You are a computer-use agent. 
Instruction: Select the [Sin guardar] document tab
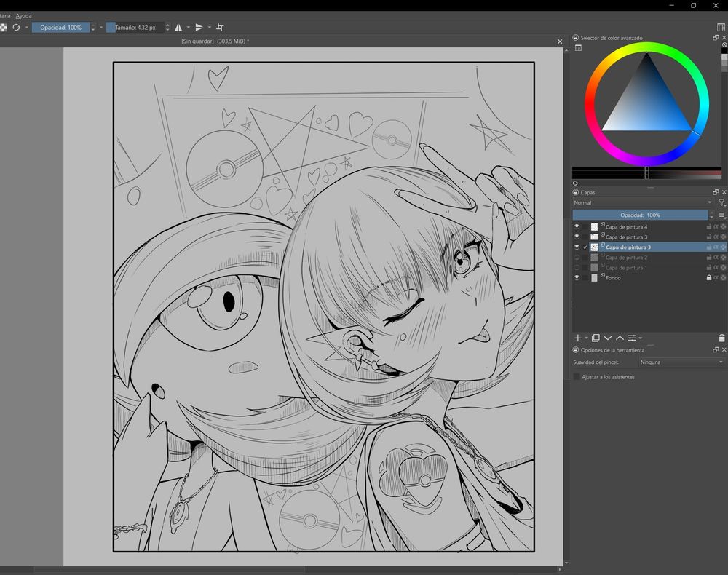(215, 41)
